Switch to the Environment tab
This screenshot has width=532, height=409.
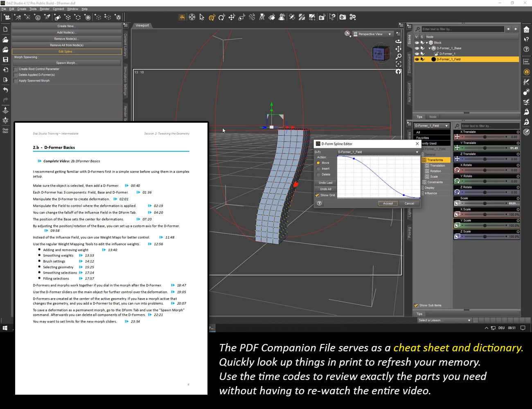click(x=410, y=61)
